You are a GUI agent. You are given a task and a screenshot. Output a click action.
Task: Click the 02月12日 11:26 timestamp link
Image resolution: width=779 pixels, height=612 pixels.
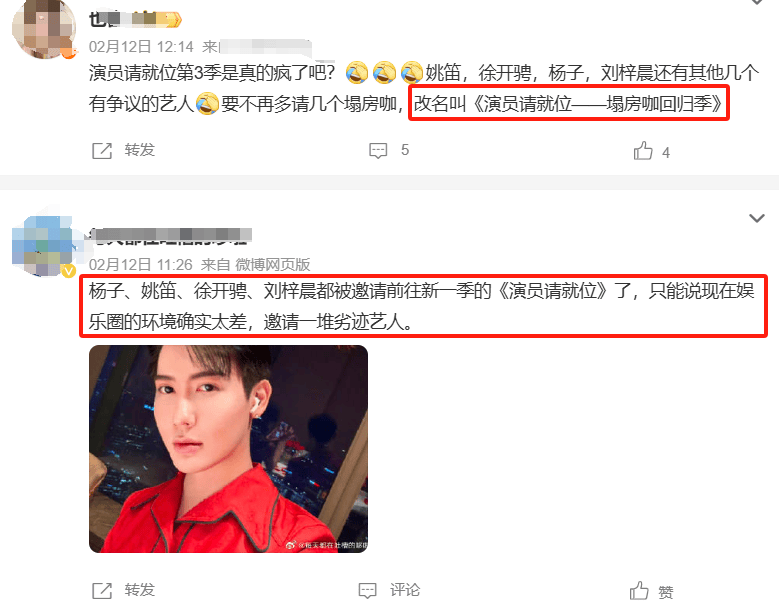click(141, 265)
